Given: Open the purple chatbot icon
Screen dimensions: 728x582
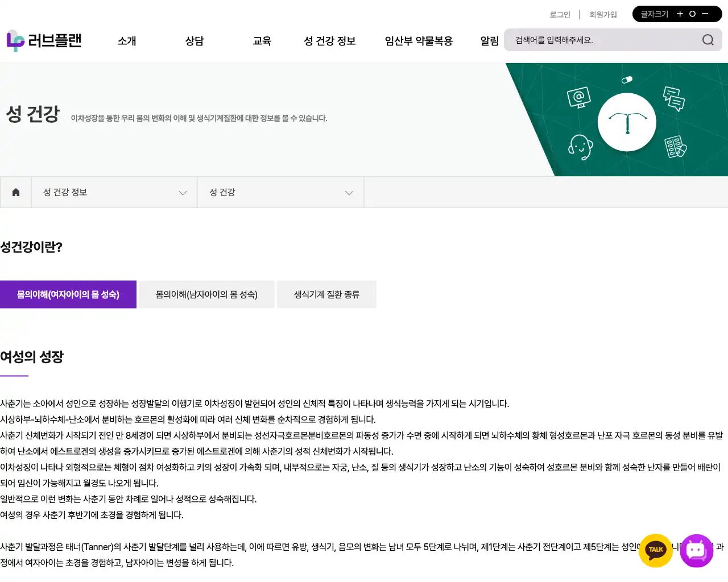Looking at the screenshot, I should 696,550.
